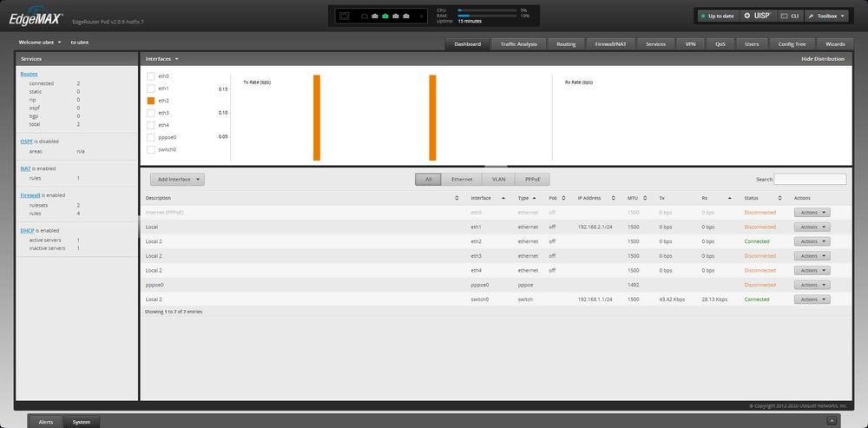The width and height of the screenshot is (868, 428).
Task: Click the RAM usage progress bar
Action: [x=487, y=16]
